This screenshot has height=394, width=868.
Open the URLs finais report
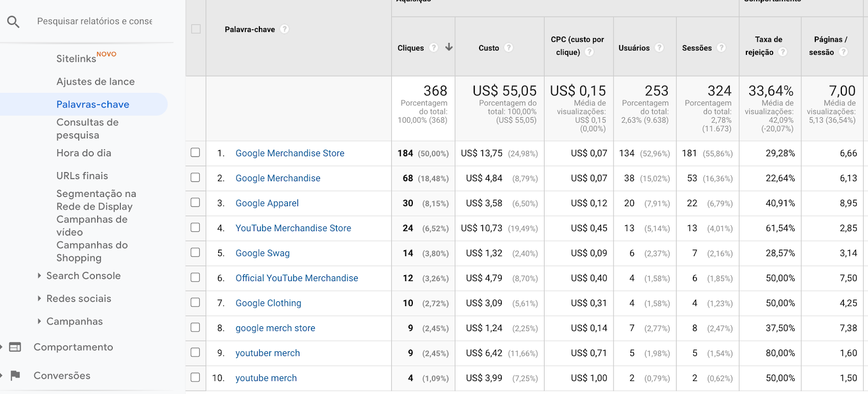(x=82, y=176)
